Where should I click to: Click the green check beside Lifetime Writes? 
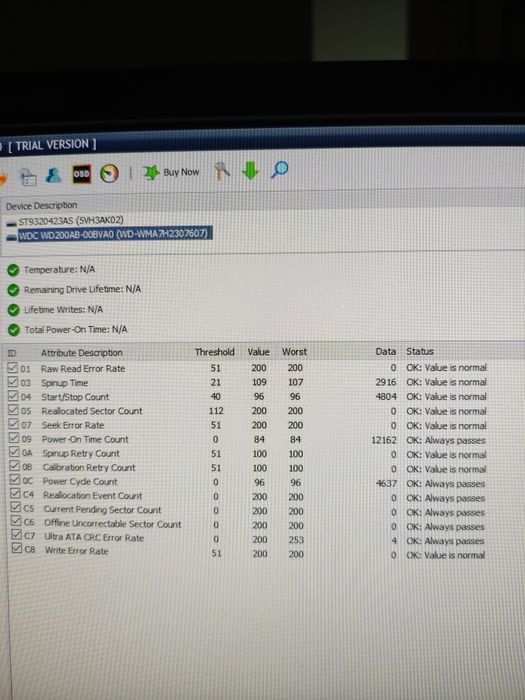pos(14,310)
